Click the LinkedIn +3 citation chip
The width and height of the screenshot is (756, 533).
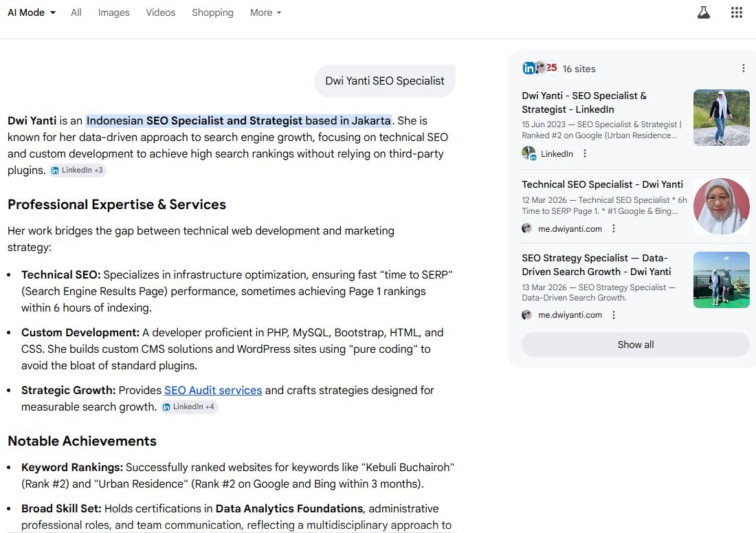click(78, 170)
